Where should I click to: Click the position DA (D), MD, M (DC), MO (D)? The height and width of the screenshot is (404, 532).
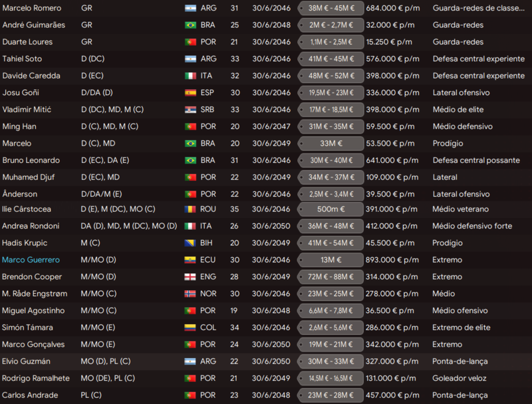(129, 227)
